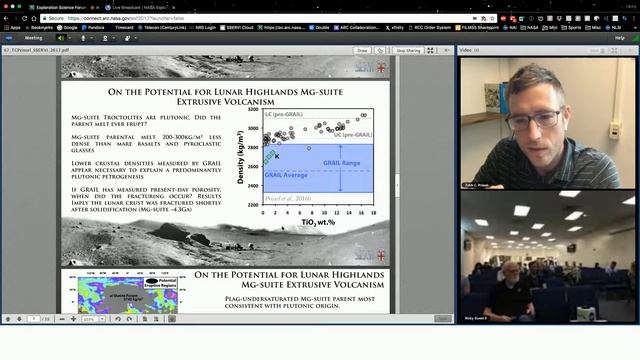640x360 pixels.
Task: Open the Meeting menu
Action: tap(33, 38)
